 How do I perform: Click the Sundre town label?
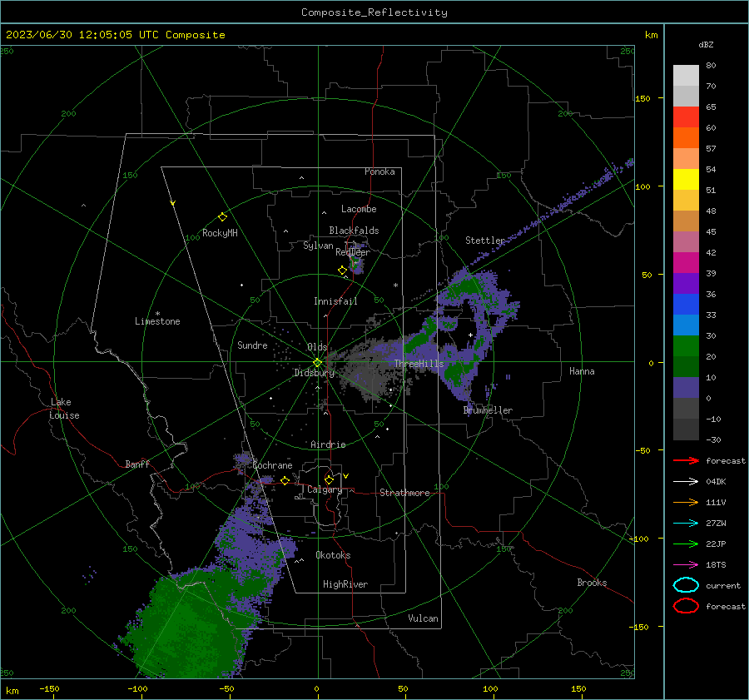252,345
